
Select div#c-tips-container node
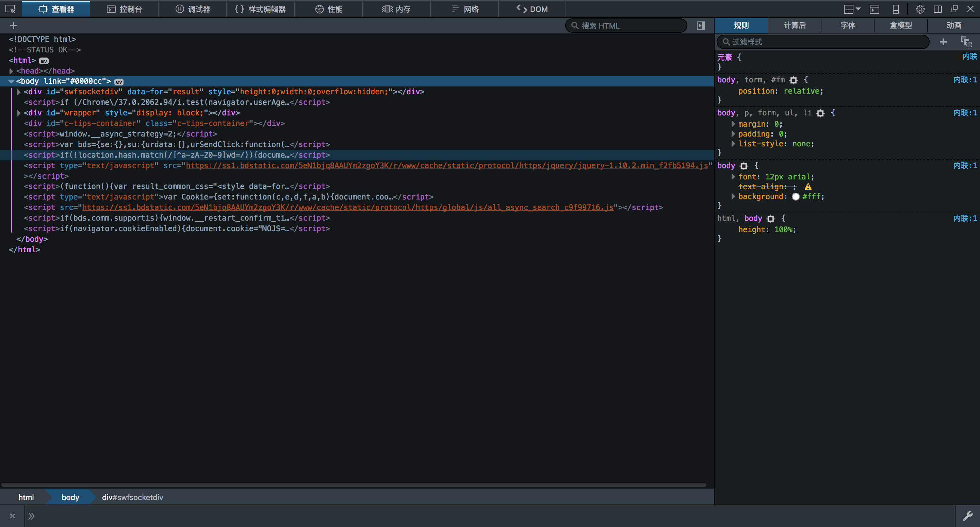pos(154,123)
